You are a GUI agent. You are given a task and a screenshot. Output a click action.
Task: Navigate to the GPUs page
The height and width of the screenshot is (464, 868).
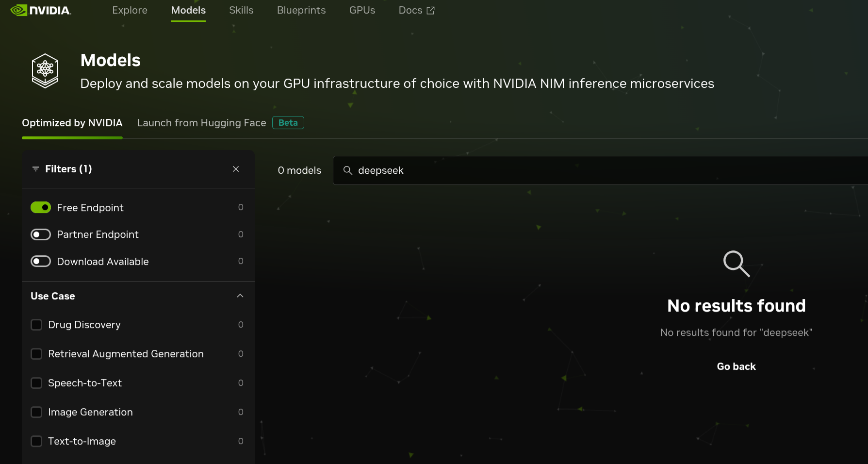pyautogui.click(x=362, y=10)
